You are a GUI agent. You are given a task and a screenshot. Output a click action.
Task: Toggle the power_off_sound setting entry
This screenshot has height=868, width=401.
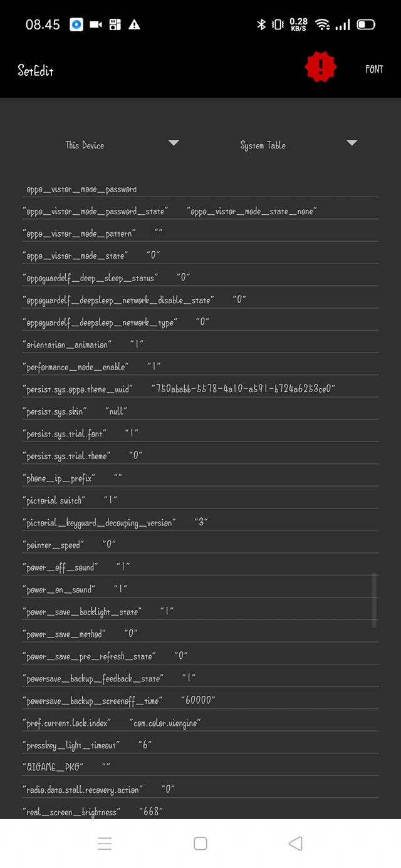click(75, 567)
